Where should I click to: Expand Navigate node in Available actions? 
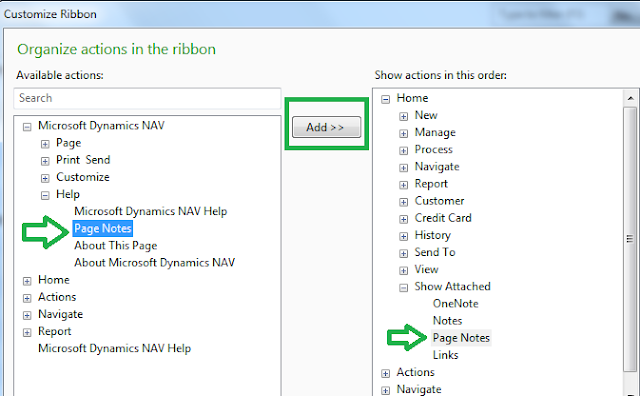(x=27, y=316)
